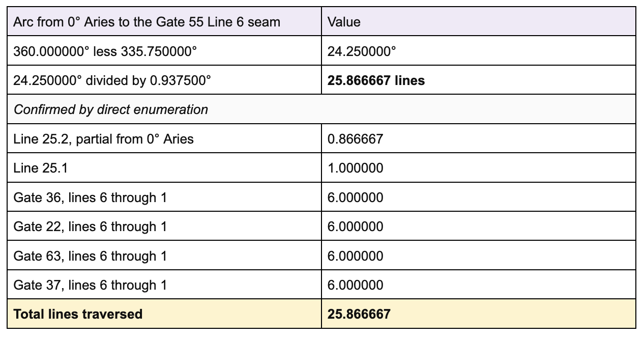Click the 'Confirmed by direct enumeration' row

321,109
